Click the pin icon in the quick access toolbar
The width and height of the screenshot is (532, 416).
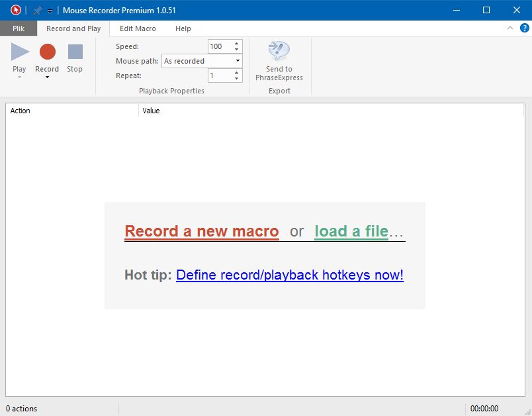[x=38, y=10]
